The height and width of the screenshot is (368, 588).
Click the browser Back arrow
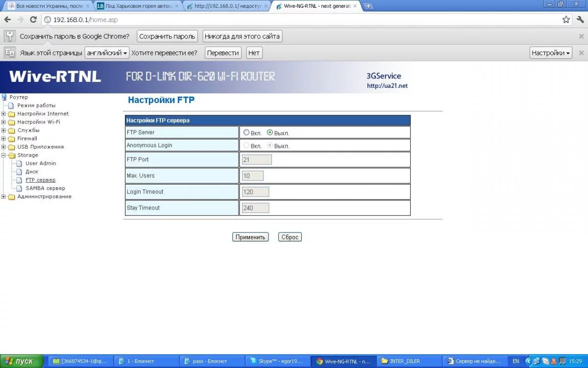click(7, 20)
